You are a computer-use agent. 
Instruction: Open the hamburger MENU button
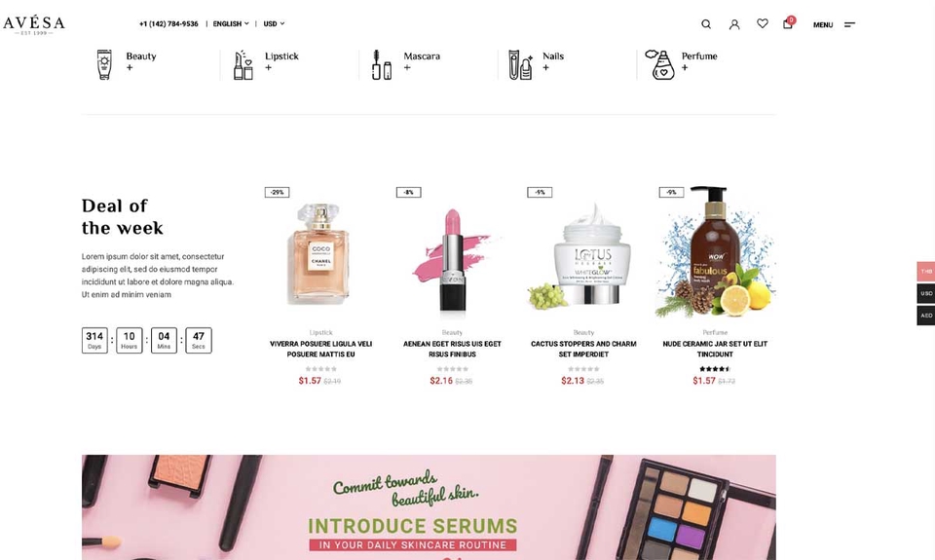click(835, 24)
